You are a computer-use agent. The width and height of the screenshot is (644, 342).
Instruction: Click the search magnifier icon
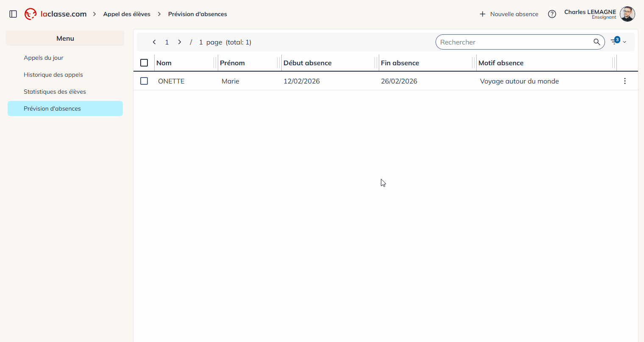(x=597, y=42)
